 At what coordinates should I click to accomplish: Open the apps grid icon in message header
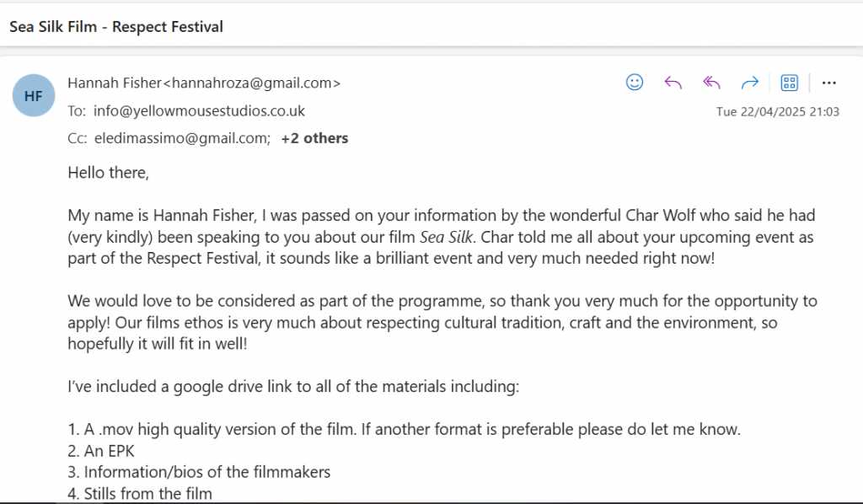pyautogui.click(x=789, y=83)
